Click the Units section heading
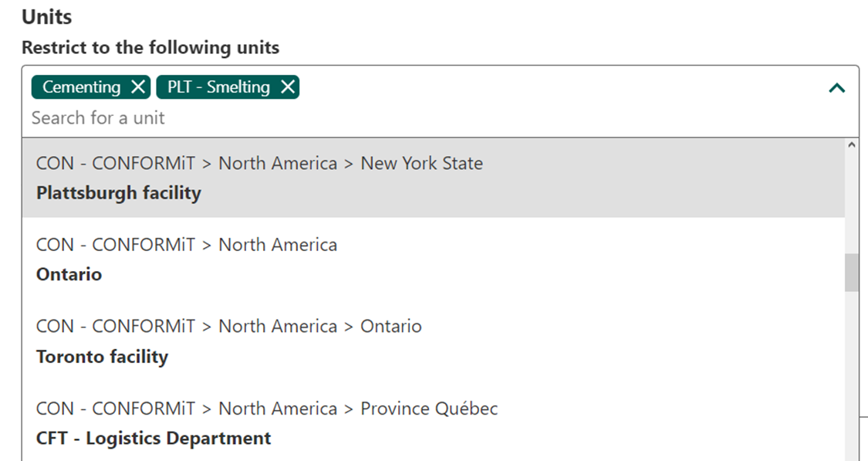This screenshot has height=461, width=868. coord(46,17)
